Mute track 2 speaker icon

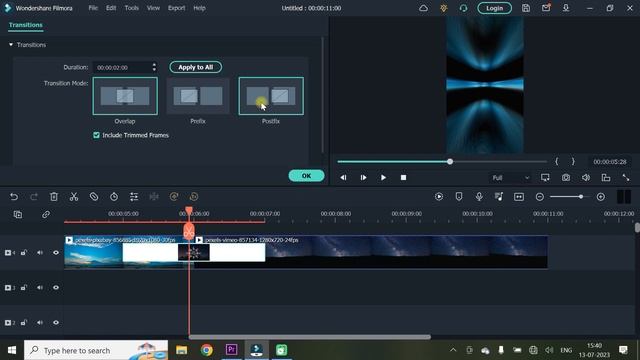[40, 322]
